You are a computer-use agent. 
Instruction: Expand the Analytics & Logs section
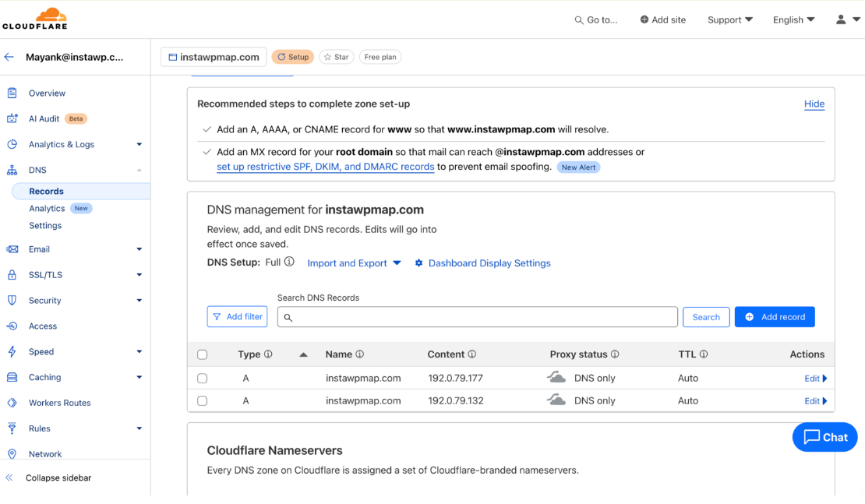[139, 144]
